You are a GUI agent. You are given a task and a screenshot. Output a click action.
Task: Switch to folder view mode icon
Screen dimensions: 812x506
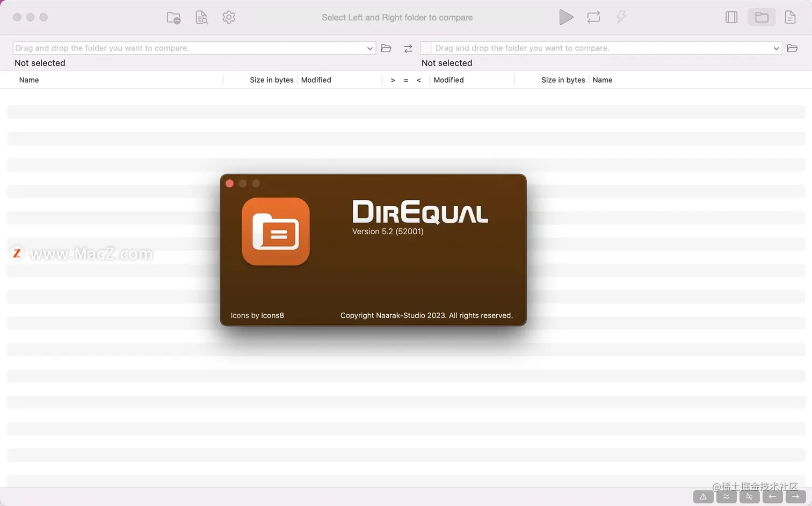click(x=762, y=17)
